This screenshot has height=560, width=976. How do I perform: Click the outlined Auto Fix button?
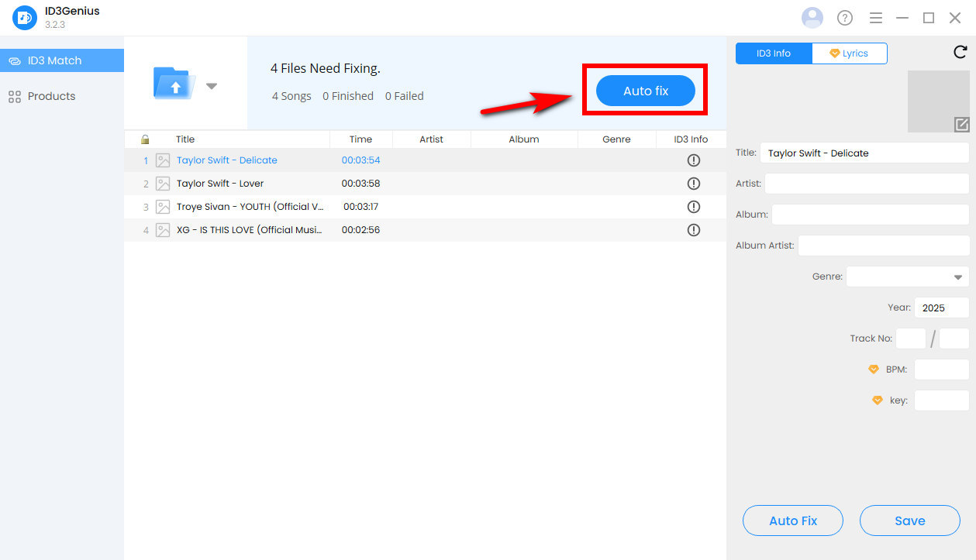pyautogui.click(x=793, y=520)
